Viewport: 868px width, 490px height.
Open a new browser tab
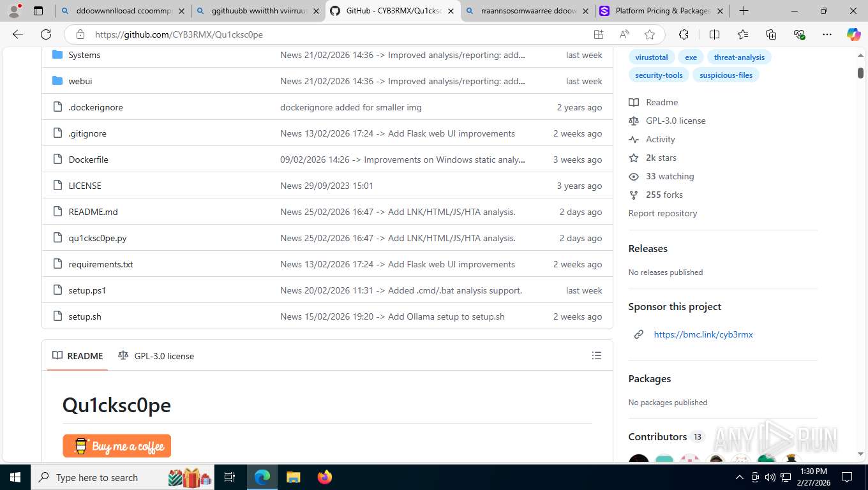tap(744, 11)
